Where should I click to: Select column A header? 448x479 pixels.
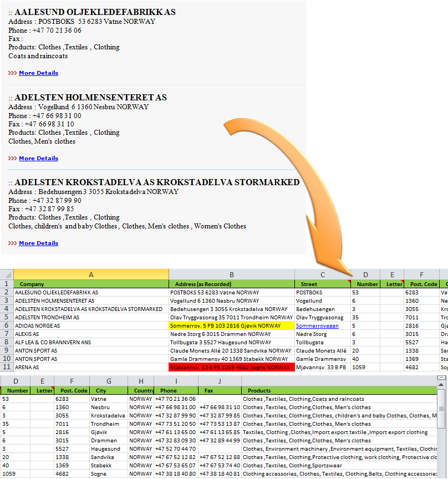coord(91,274)
